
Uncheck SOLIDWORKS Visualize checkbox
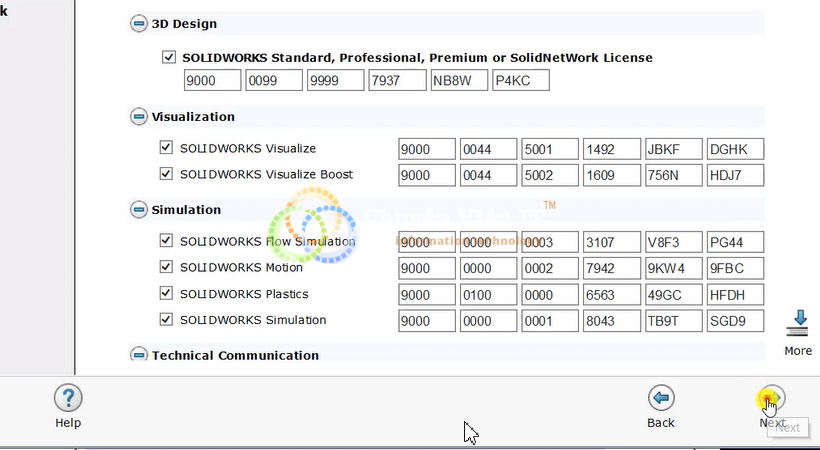coord(166,148)
